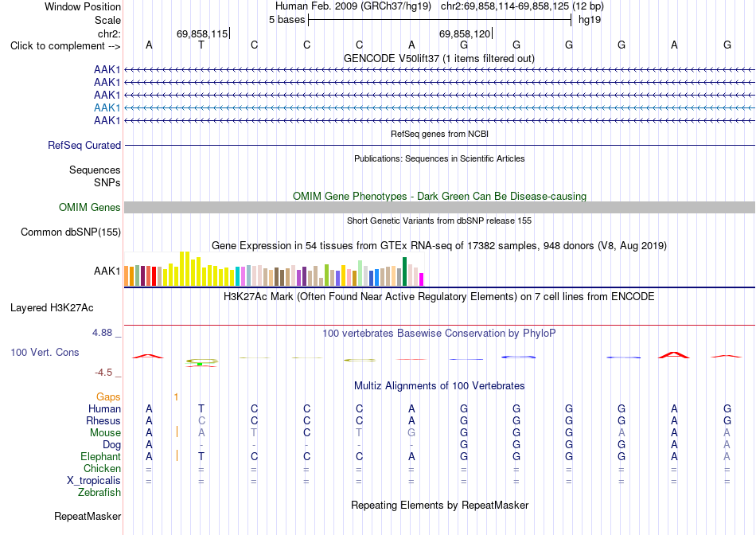The height and width of the screenshot is (535, 756).
Task: Click the Human species label
Action: coord(104,408)
